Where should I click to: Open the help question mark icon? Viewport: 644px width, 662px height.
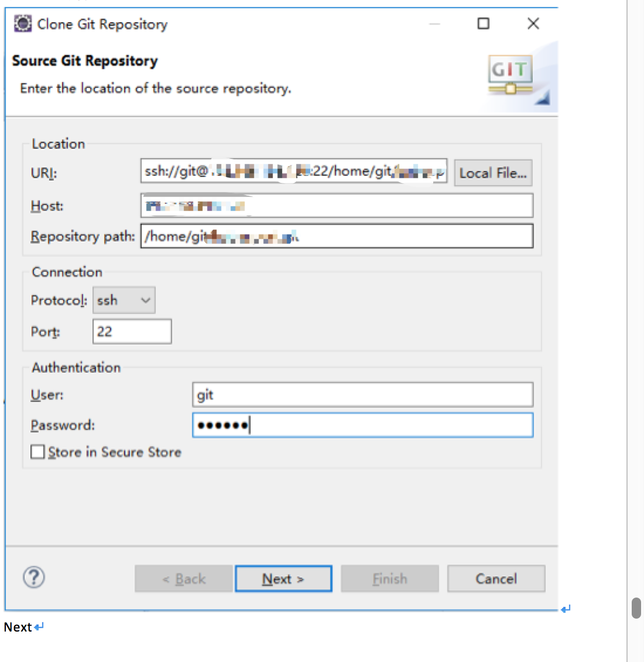[34, 577]
